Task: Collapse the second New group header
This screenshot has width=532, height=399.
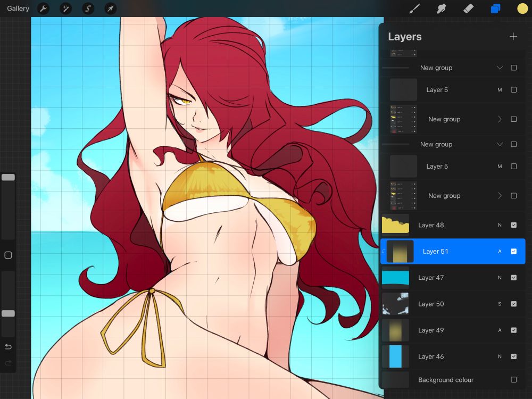Action: tap(500, 144)
